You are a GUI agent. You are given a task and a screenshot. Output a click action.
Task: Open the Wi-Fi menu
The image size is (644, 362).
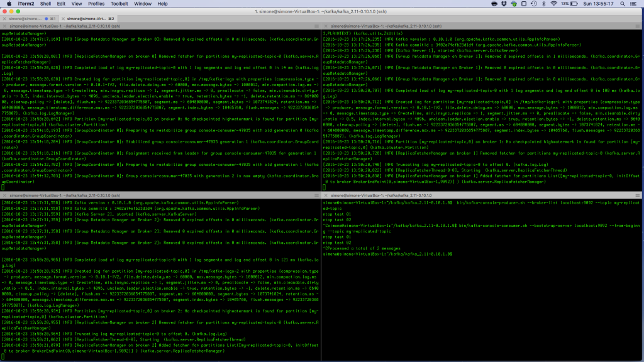553,4
